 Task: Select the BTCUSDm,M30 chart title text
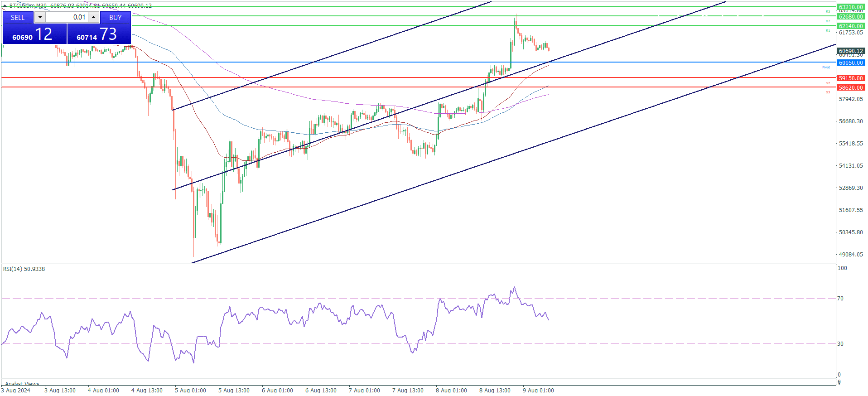28,6
